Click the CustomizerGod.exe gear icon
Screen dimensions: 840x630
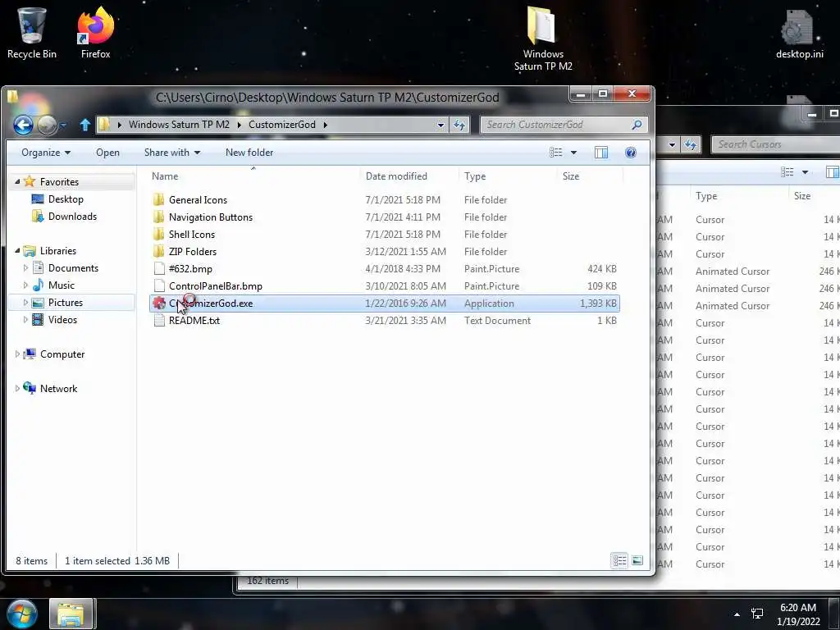click(x=159, y=304)
